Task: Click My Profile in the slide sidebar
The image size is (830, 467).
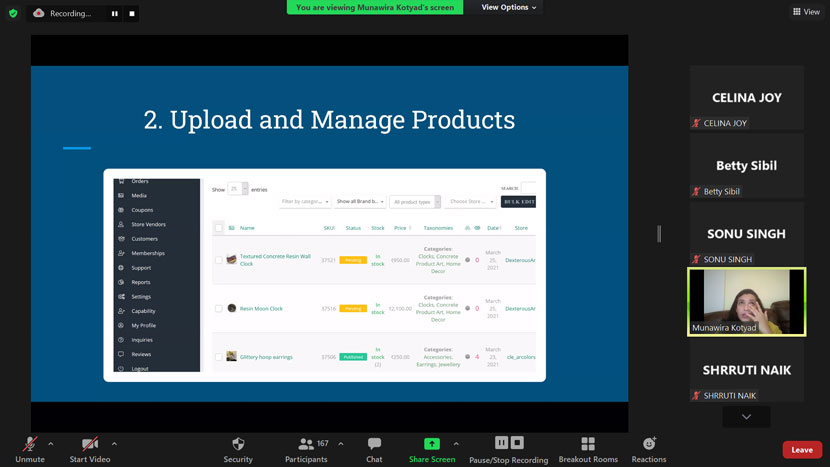Action: tap(143, 326)
